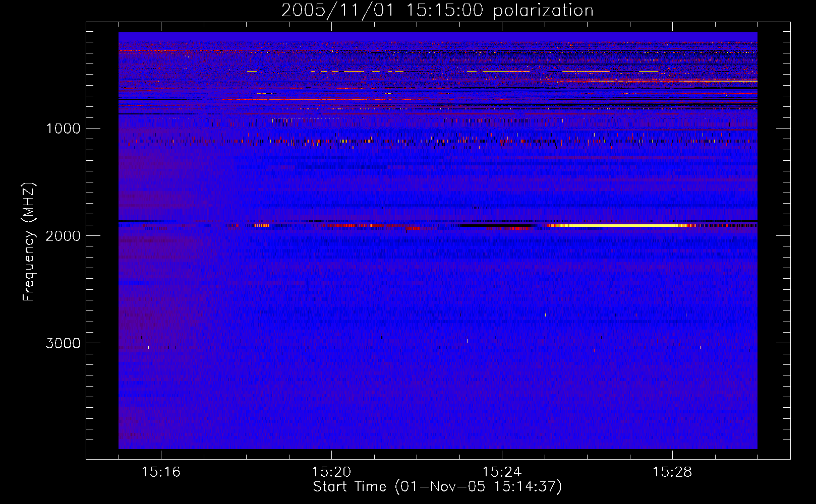Select the 1000 frequency axis label
The width and height of the screenshot is (816, 504).
(x=63, y=129)
